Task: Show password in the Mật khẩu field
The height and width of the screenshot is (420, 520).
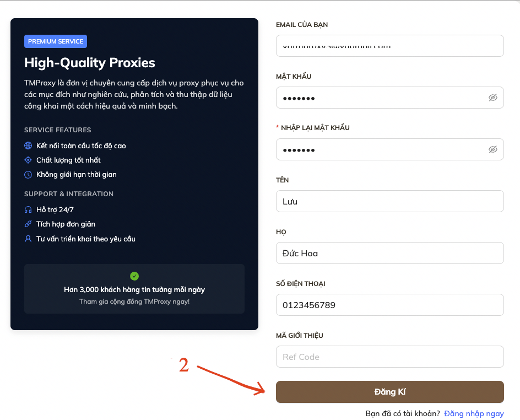Action: pyautogui.click(x=492, y=98)
